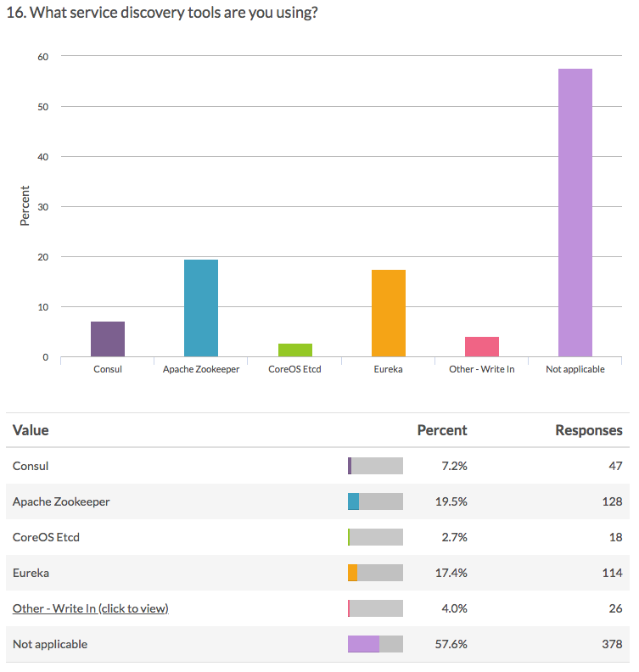Viewport: 639px width, 672px height.
Task: Click the Eureka axis label under chart
Action: pyautogui.click(x=389, y=369)
